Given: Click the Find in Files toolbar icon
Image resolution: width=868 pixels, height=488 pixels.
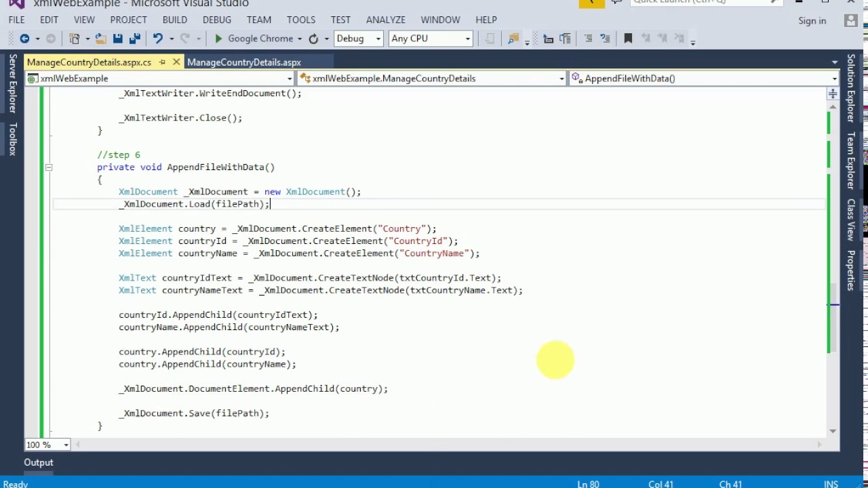Looking at the screenshot, I should (x=513, y=39).
